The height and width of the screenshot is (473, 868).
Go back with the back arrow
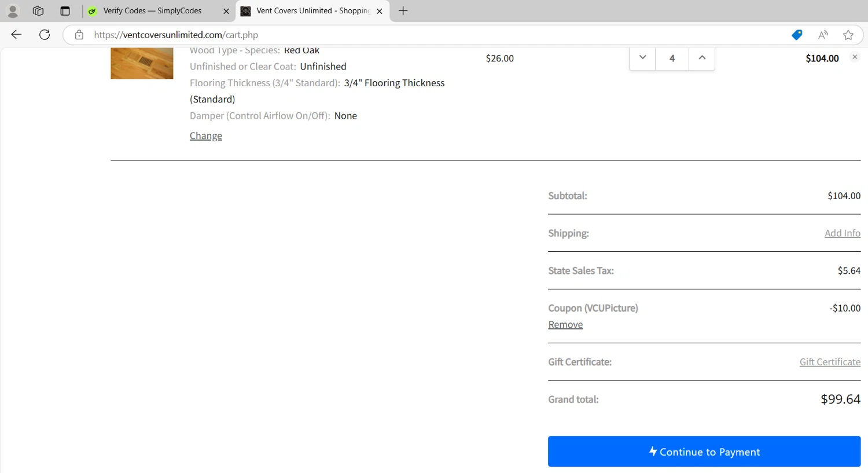[x=16, y=35]
